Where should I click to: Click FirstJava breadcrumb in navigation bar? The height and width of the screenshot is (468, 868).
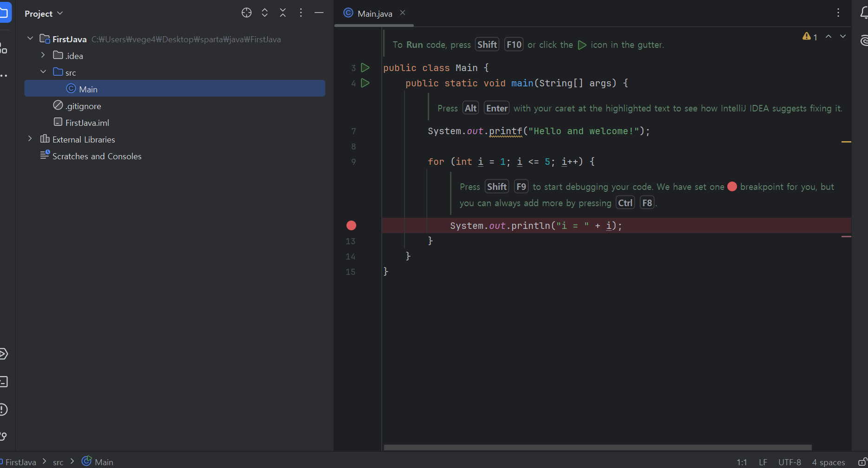click(x=20, y=462)
